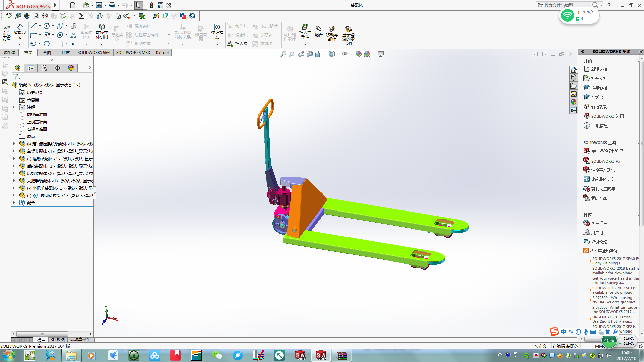This screenshot has height=362, width=644.
Task: Switch to the 草图 ribbon tab
Action: (47, 53)
